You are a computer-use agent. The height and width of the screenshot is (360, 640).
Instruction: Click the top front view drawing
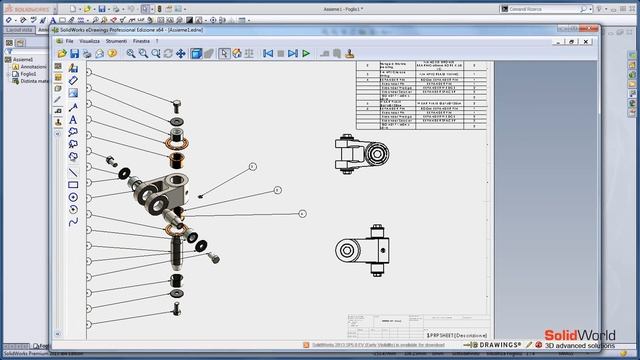click(x=362, y=154)
